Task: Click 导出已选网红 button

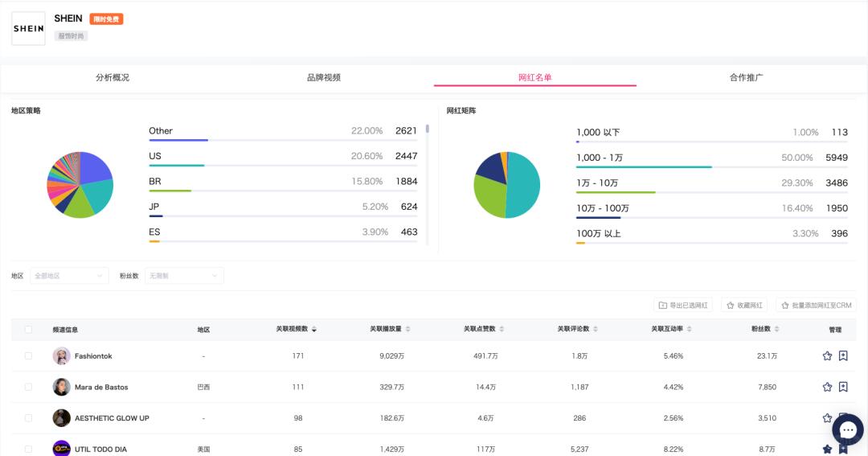Action: [683, 306]
